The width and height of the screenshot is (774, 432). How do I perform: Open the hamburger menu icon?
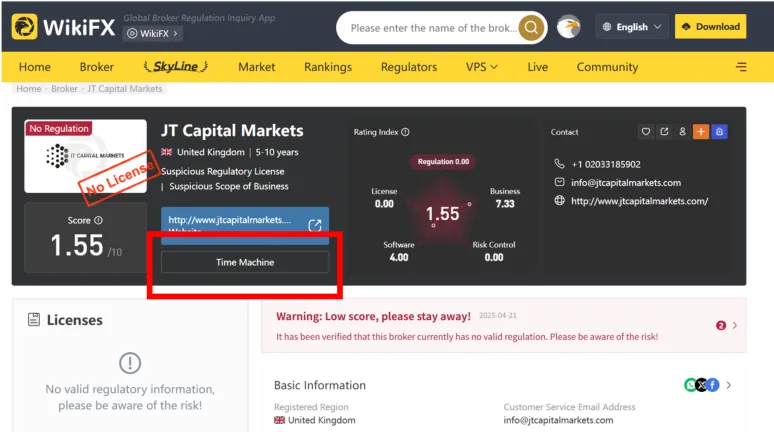pos(741,67)
